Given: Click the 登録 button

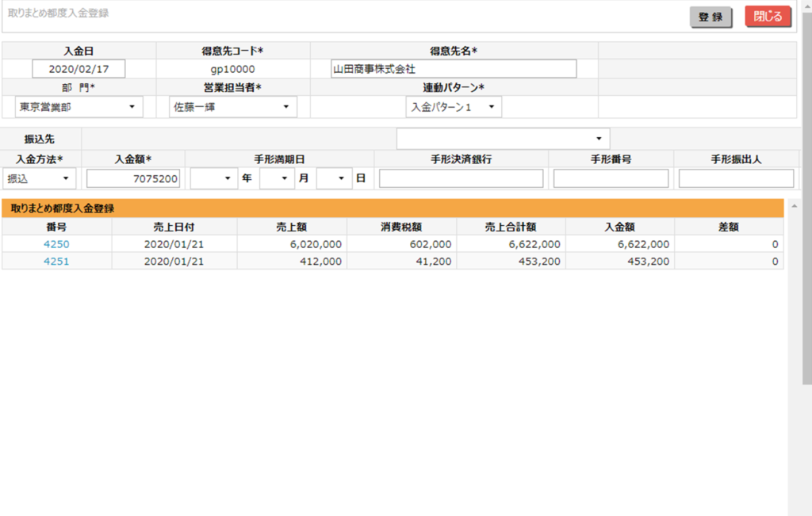Looking at the screenshot, I should coord(710,17).
